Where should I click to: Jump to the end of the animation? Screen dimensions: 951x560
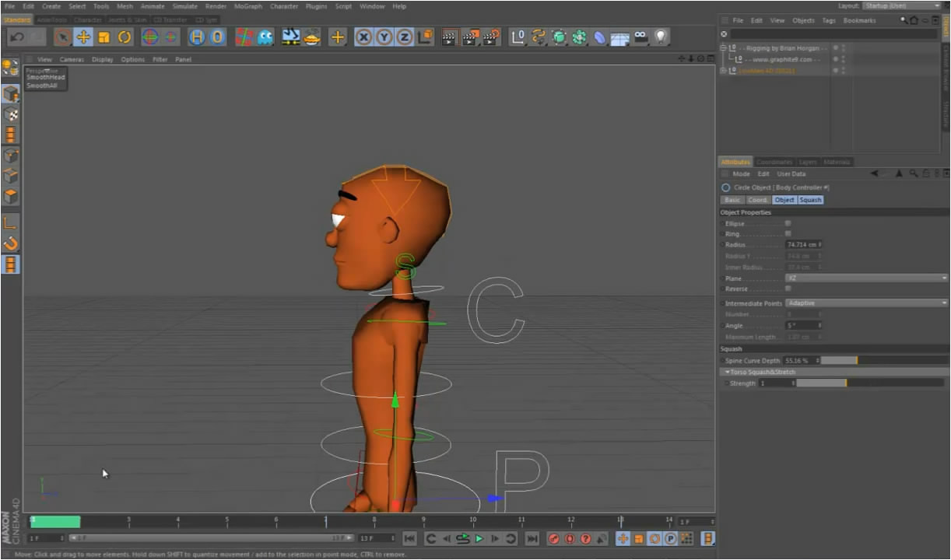pos(532,538)
